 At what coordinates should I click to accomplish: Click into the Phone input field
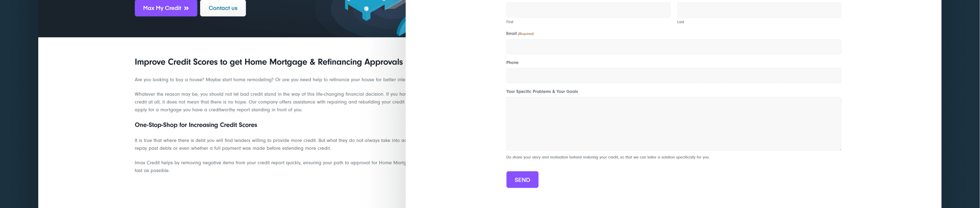pyautogui.click(x=673, y=76)
